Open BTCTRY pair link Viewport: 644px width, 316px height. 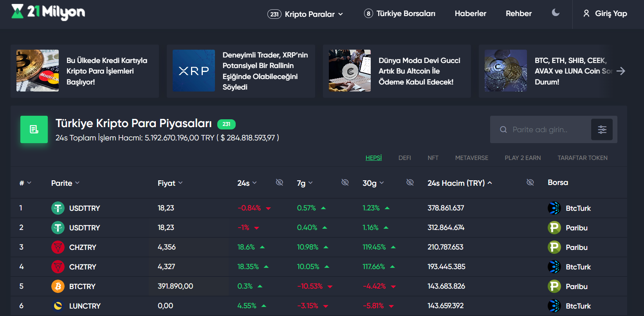[x=82, y=287]
